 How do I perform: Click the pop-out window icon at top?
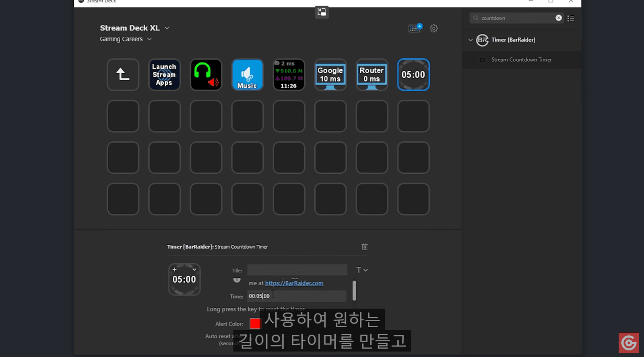point(322,12)
